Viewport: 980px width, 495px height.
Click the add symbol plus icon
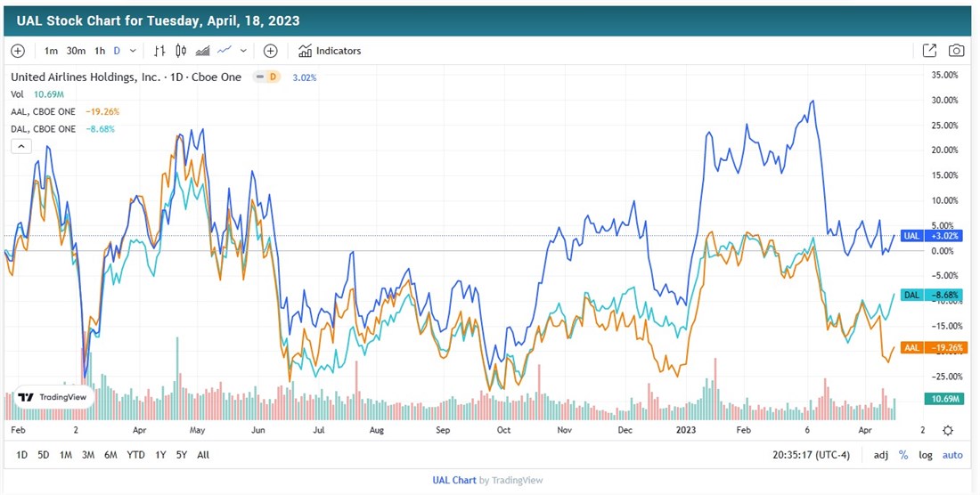click(18, 51)
